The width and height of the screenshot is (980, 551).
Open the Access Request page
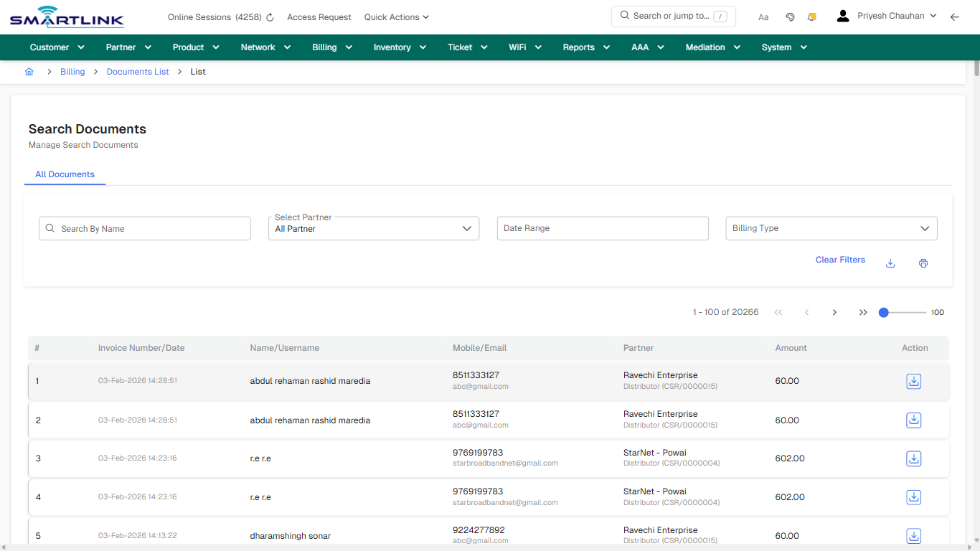319,17
